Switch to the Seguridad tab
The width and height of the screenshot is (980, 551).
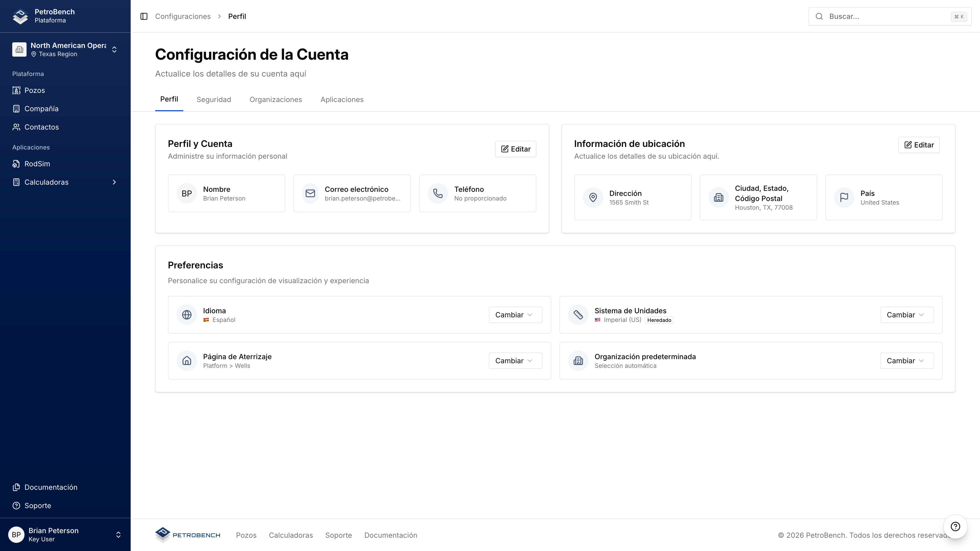click(213, 100)
